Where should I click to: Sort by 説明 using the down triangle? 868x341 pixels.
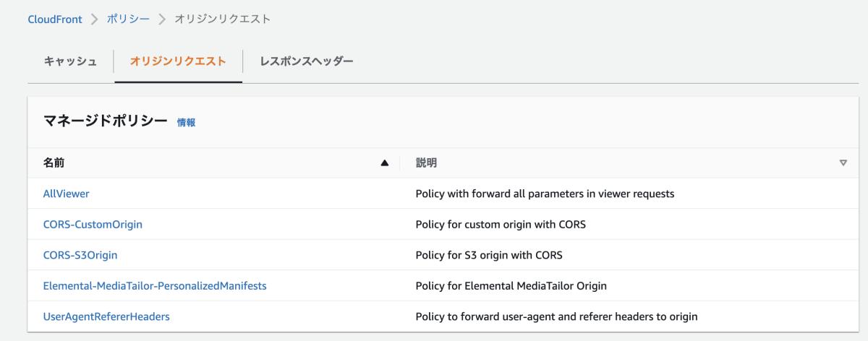click(843, 163)
